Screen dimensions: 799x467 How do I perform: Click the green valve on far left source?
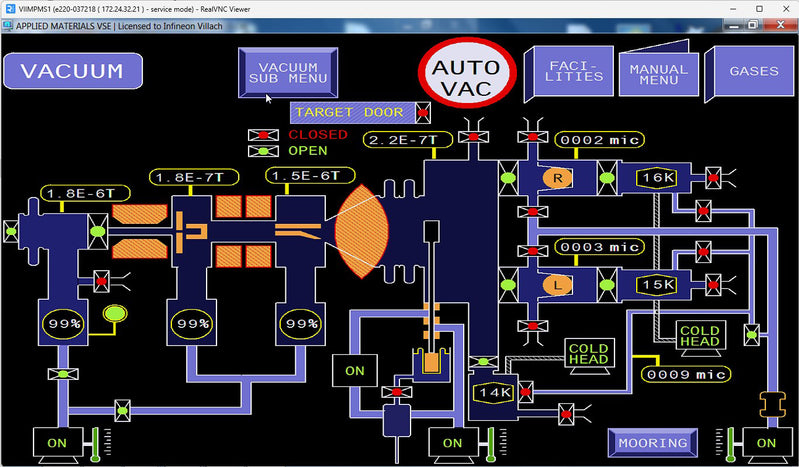coord(11,231)
